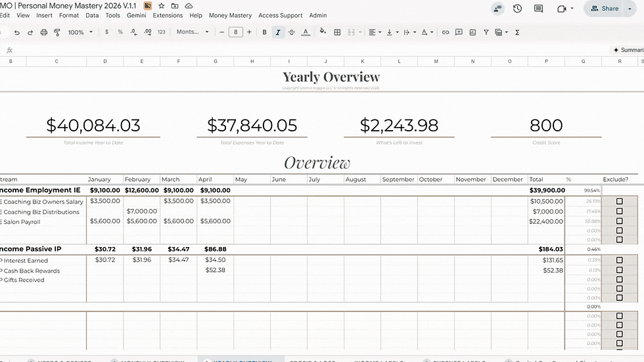
Task: Decrease font size with minus button
Action: coord(222,32)
